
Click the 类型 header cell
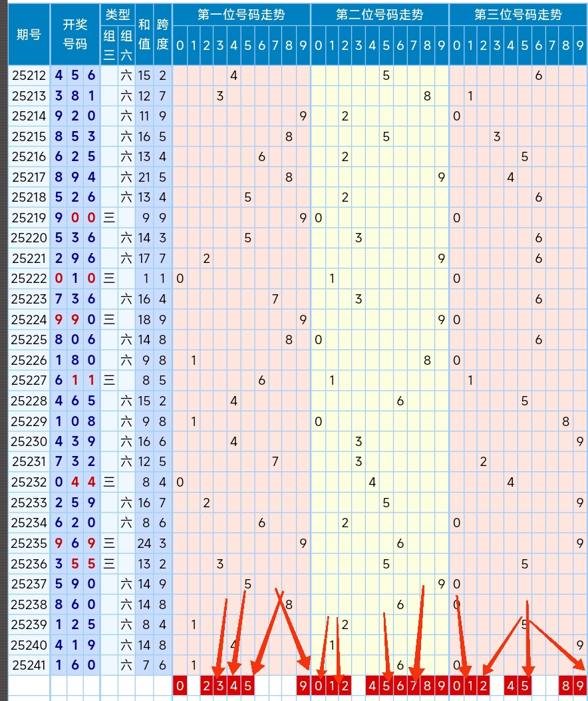tap(118, 15)
